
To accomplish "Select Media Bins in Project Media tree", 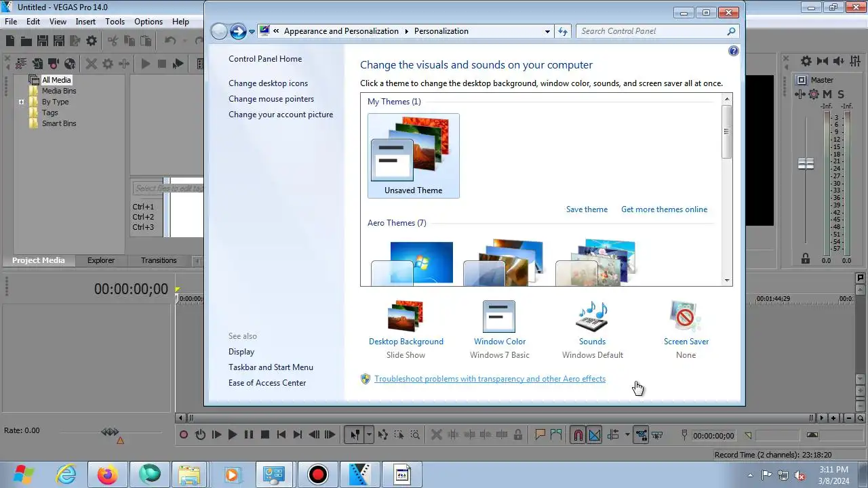I will pos(59,91).
